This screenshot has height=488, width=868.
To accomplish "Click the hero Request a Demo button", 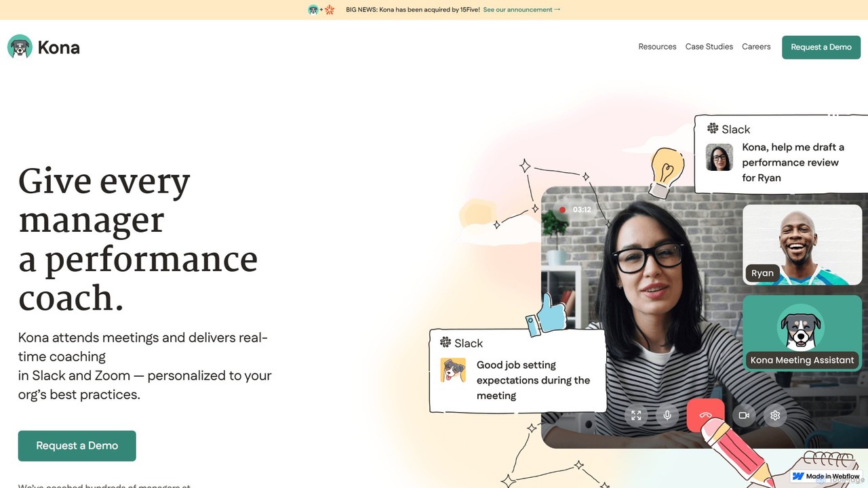I will tap(77, 446).
